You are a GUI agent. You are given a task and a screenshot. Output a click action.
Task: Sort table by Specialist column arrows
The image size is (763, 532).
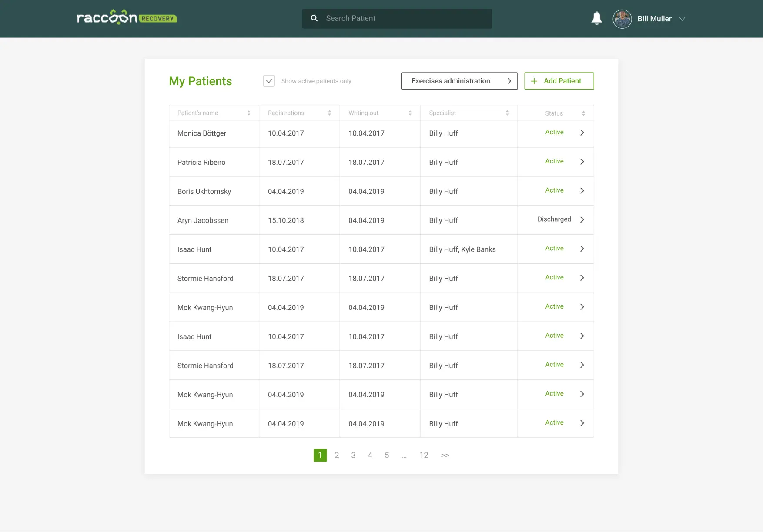pos(507,113)
